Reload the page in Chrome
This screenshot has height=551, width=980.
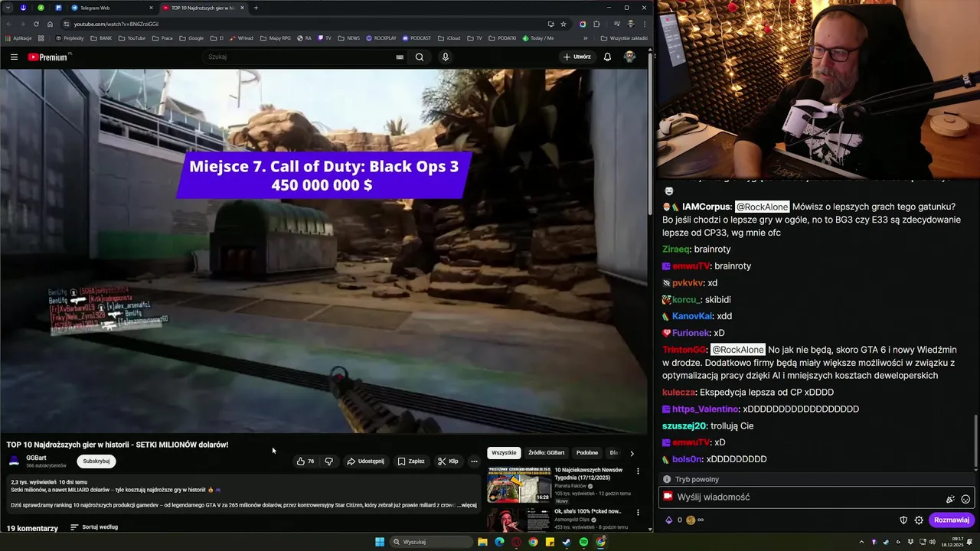[36, 24]
